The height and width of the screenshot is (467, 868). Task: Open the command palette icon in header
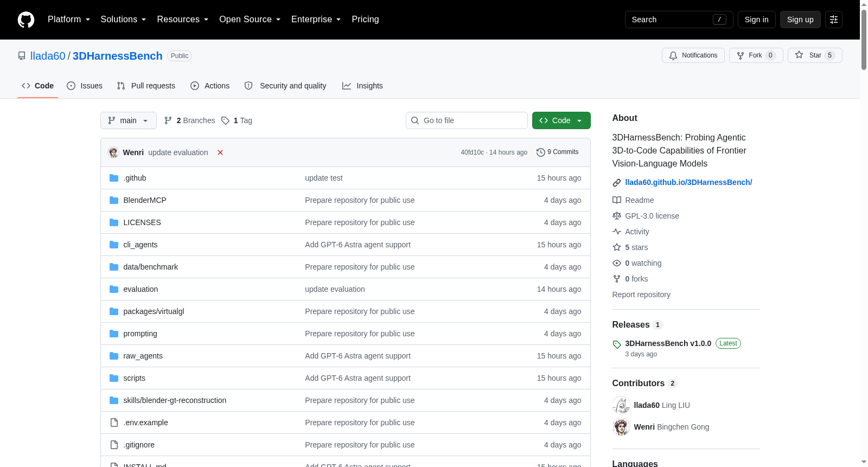[x=834, y=20]
